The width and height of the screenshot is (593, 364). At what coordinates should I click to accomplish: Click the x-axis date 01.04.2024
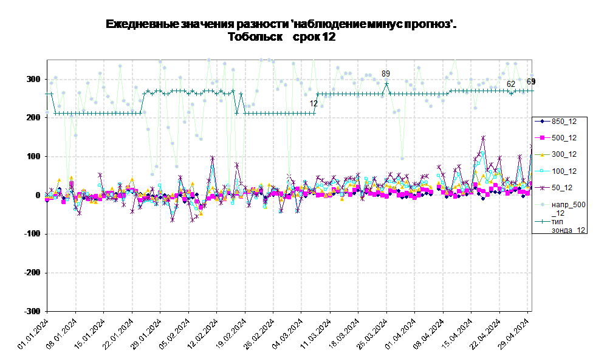[401, 334]
